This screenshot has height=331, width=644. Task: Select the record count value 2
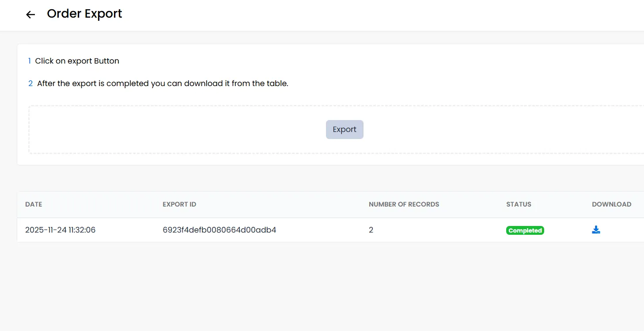371,230
